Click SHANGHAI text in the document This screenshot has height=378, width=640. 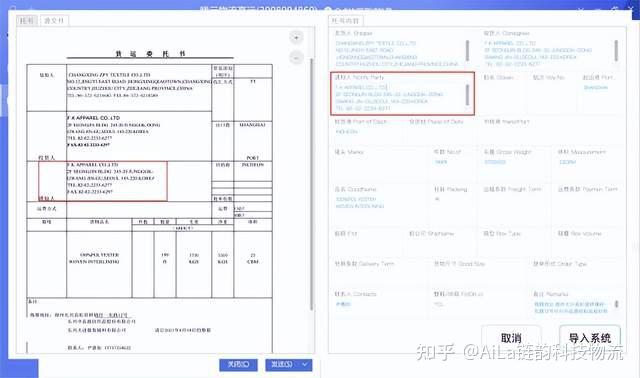tap(252, 125)
